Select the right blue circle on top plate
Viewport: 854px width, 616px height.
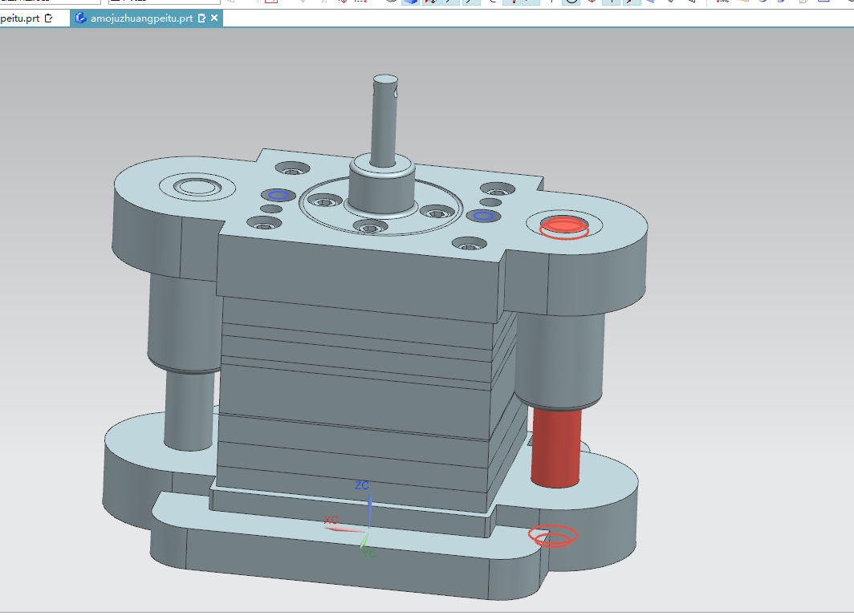(482, 215)
